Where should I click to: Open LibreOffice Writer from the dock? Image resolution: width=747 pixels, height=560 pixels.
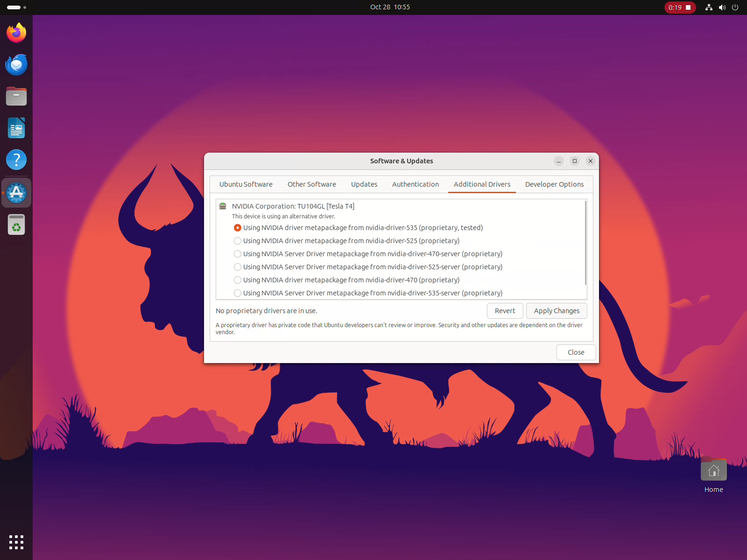coord(16,128)
